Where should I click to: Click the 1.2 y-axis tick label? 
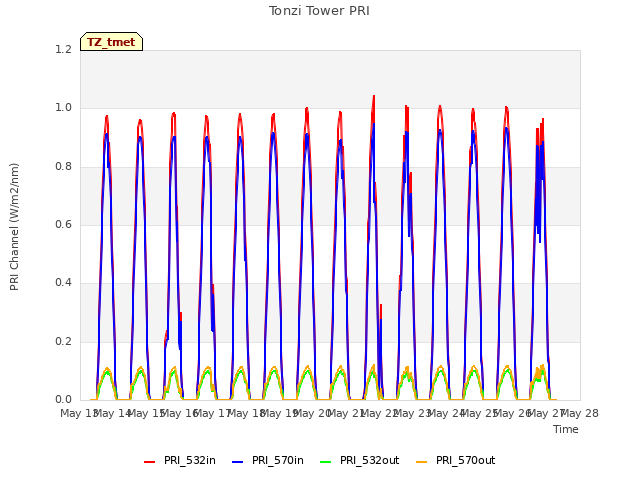point(63,49)
